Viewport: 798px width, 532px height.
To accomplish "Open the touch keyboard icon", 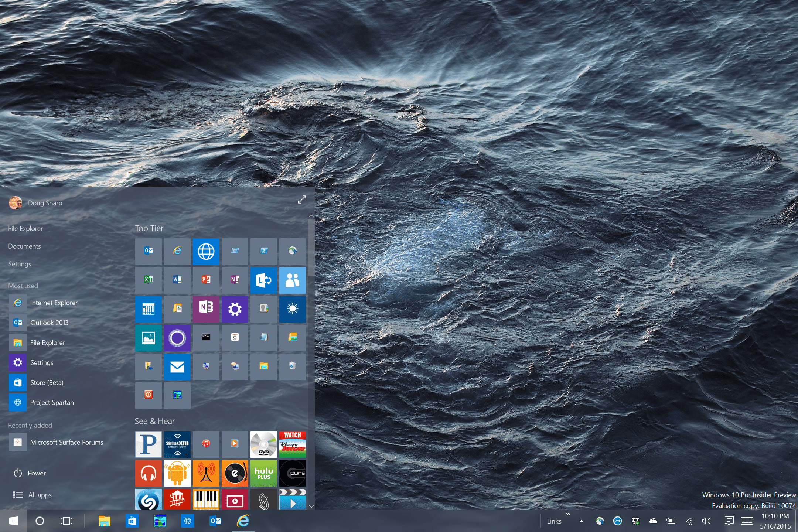I will [747, 521].
